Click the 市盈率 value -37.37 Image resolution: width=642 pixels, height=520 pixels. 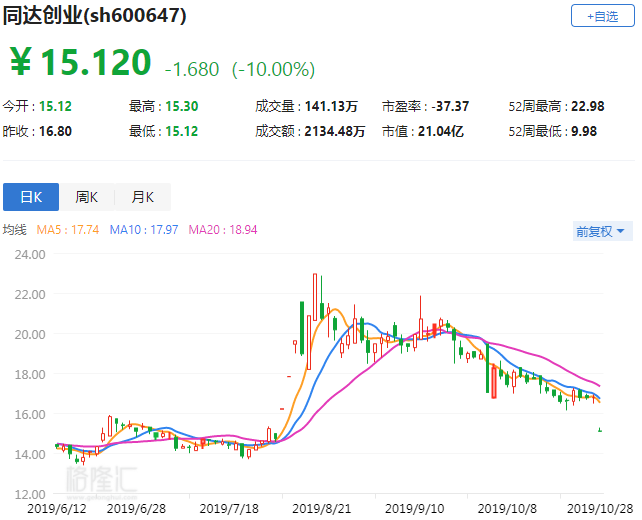coord(450,106)
